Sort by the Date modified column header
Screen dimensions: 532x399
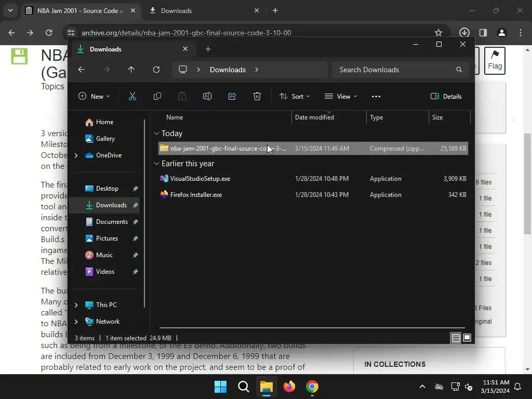tap(329, 117)
